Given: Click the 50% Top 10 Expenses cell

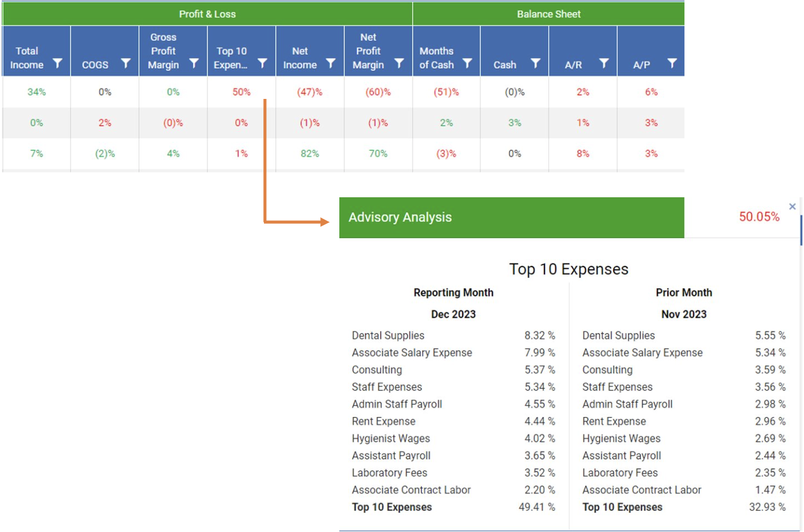Looking at the screenshot, I should (241, 92).
